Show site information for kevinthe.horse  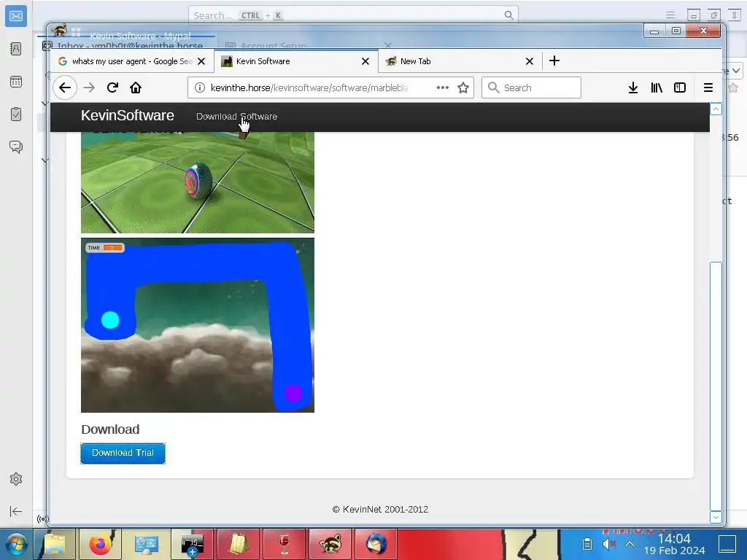point(200,87)
